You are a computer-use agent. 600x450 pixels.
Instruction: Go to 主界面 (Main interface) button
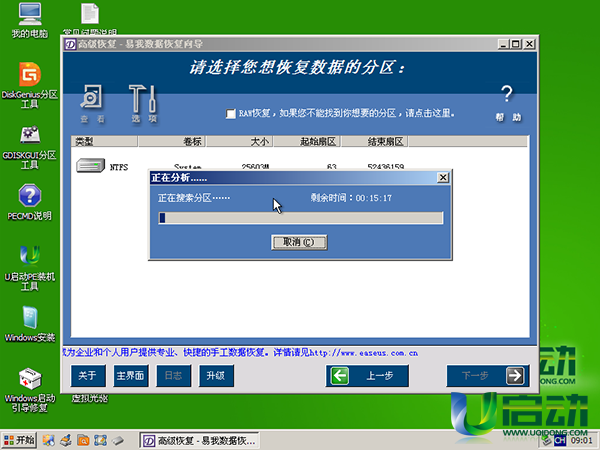point(130,376)
